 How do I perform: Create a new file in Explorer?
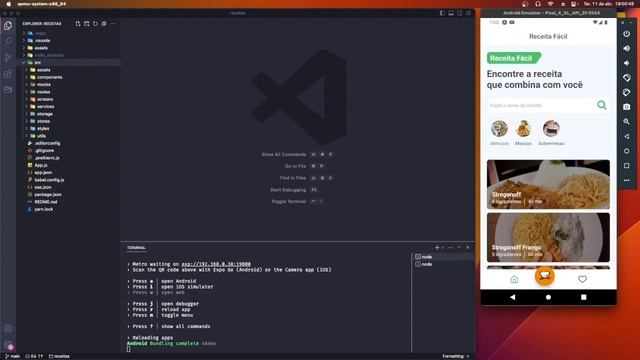(x=78, y=24)
